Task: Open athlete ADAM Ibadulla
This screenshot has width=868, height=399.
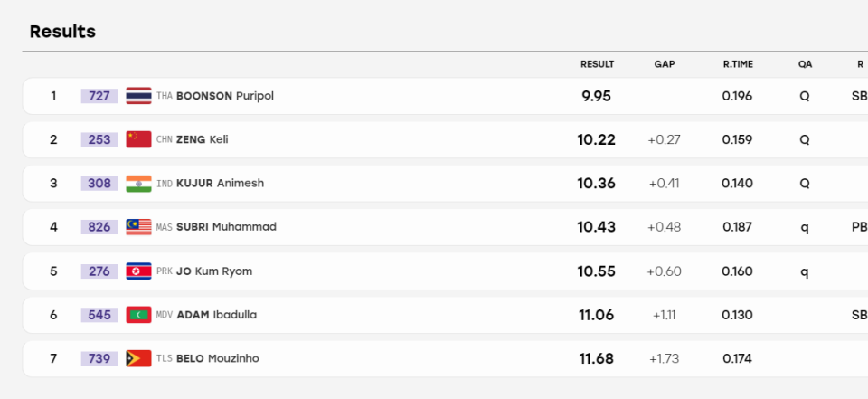Action: coord(216,315)
